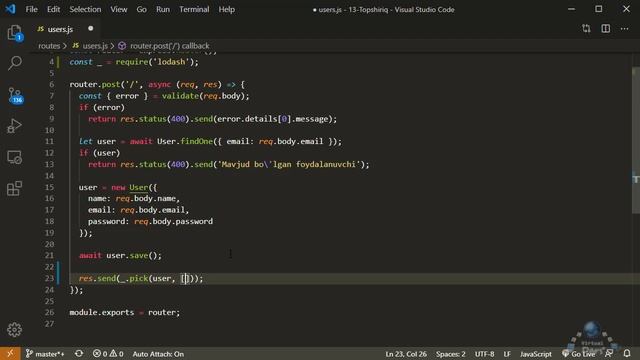Click on password: req.body.password line
The width and height of the screenshot is (640, 360).
[150, 221]
